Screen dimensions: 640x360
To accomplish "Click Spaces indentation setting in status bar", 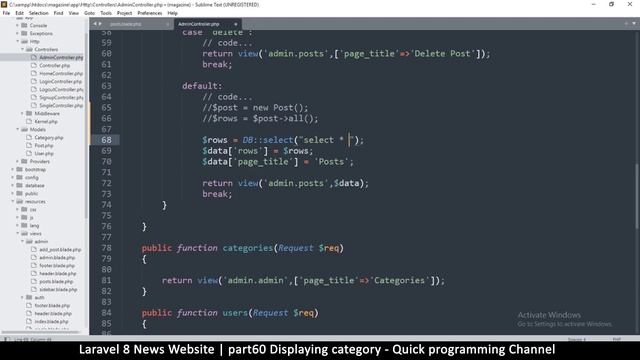I will 577,339.
